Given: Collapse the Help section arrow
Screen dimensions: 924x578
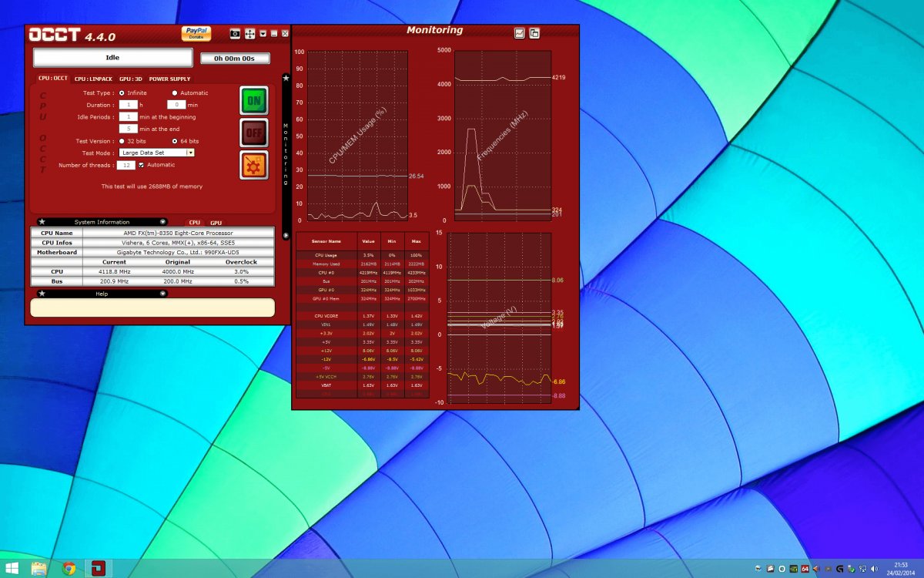Looking at the screenshot, I should (x=162, y=294).
